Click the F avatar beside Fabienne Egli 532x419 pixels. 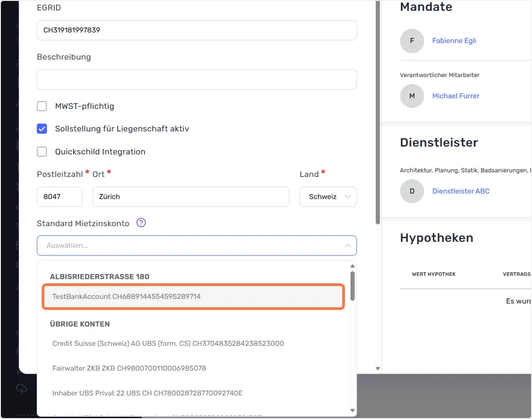click(412, 41)
